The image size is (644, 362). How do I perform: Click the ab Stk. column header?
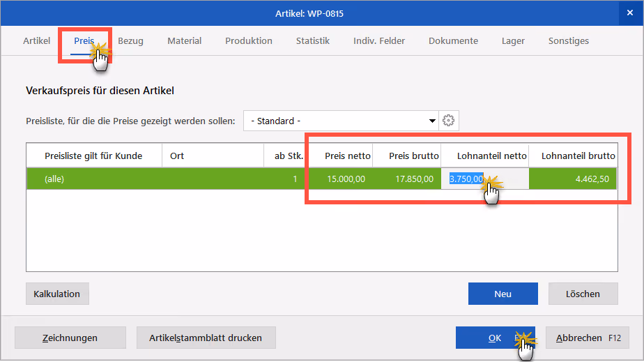coord(286,156)
